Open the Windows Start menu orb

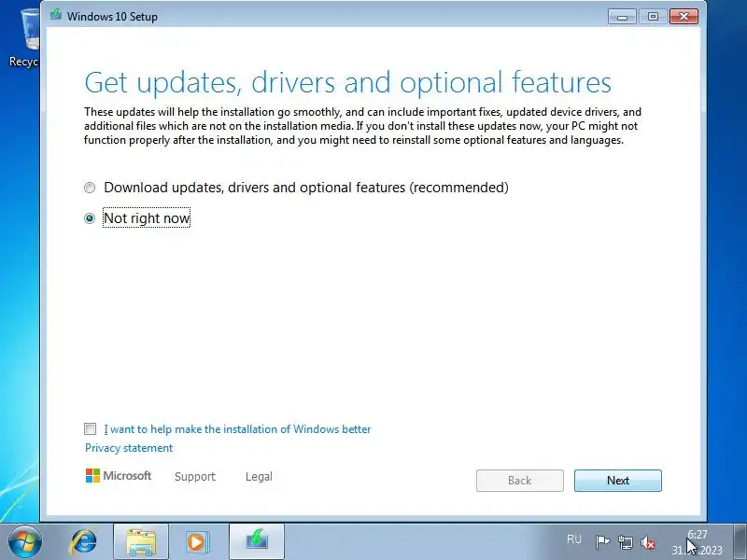[x=25, y=541]
